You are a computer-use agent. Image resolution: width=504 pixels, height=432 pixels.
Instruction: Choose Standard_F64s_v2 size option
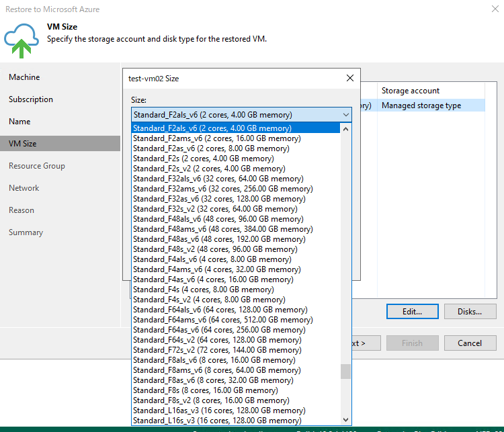pyautogui.click(x=236, y=340)
